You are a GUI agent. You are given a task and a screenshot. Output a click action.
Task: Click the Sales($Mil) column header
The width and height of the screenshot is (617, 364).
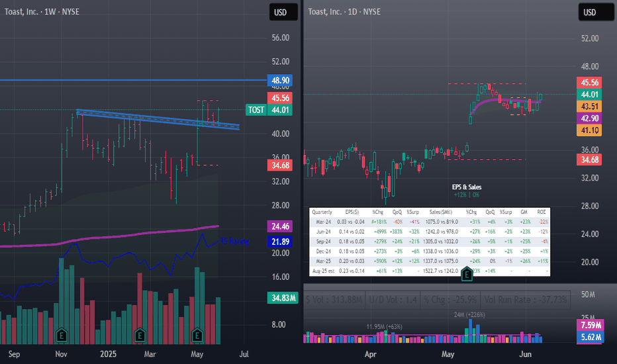pos(441,212)
